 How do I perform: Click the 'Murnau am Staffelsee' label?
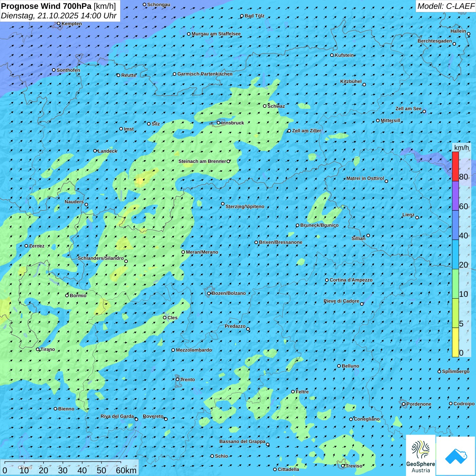pyautogui.click(x=216, y=34)
